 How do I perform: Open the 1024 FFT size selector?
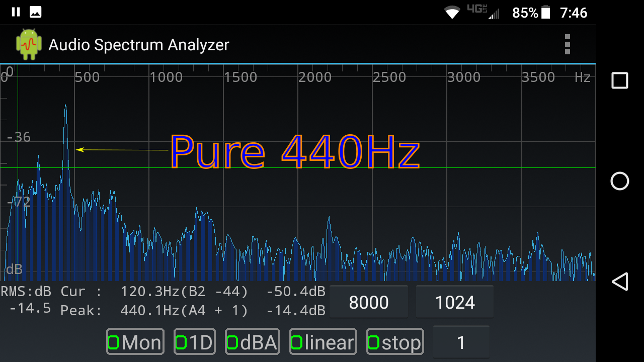[x=454, y=302]
